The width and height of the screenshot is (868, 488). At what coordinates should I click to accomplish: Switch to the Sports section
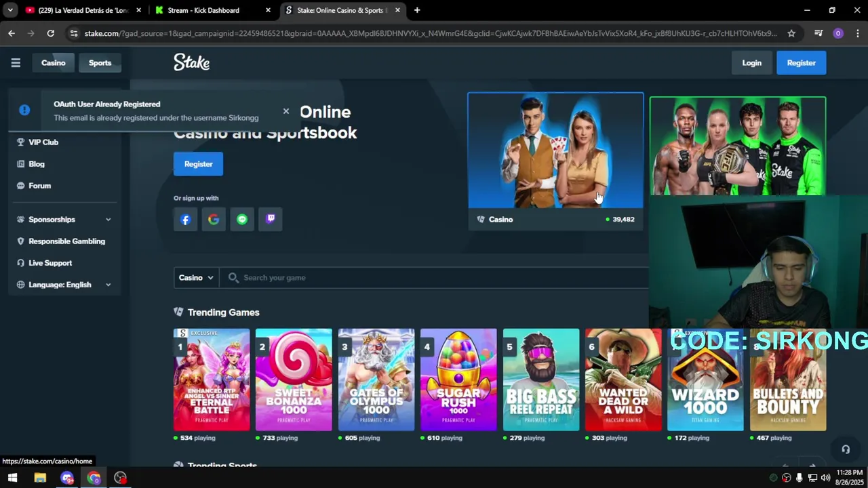(100, 63)
